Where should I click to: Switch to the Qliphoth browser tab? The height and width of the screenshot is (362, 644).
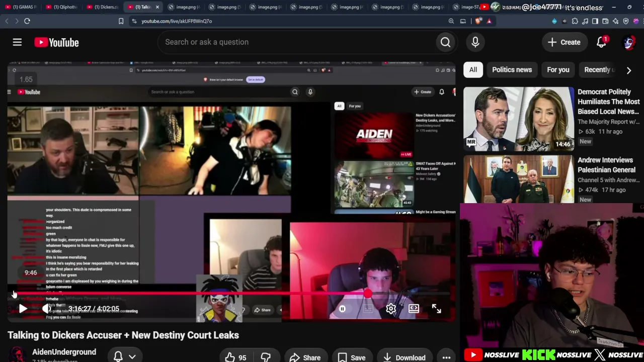[62, 7]
